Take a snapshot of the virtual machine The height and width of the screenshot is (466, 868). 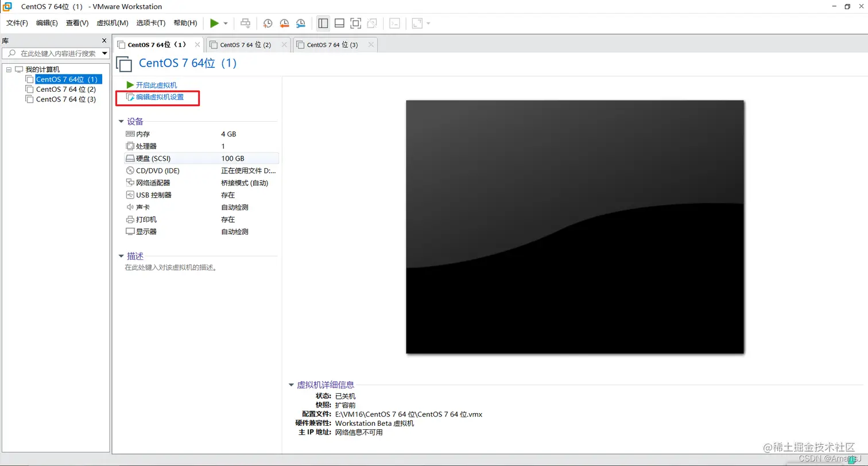268,23
